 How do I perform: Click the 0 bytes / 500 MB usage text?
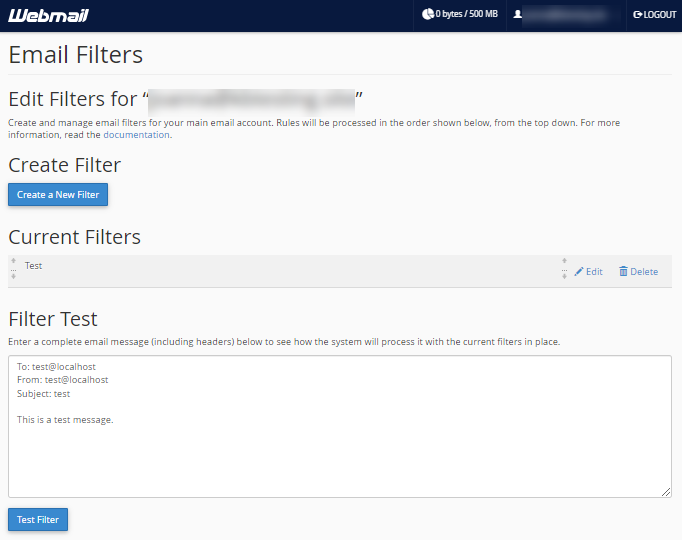click(467, 14)
